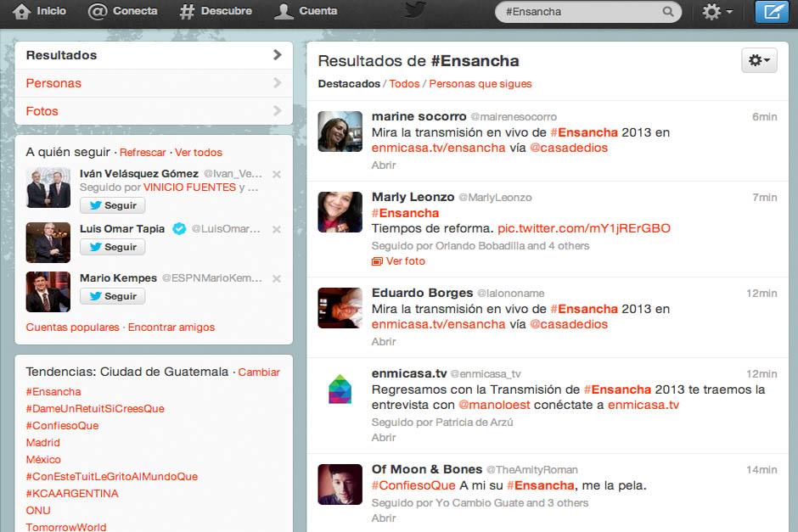
Task: Click the #DameUnRetuitSiCreesQue trend
Action: [95, 409]
